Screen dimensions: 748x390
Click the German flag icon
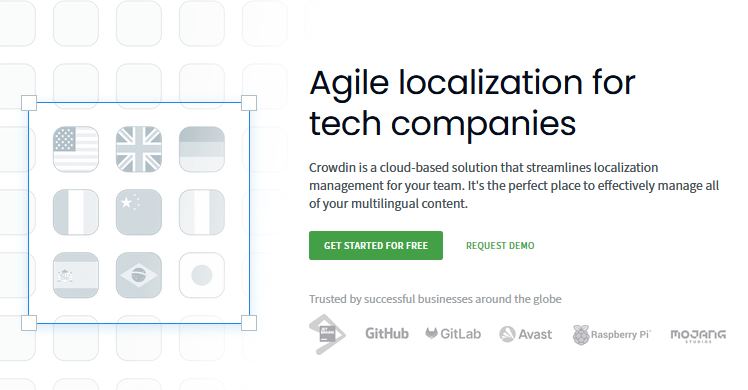[x=202, y=149]
